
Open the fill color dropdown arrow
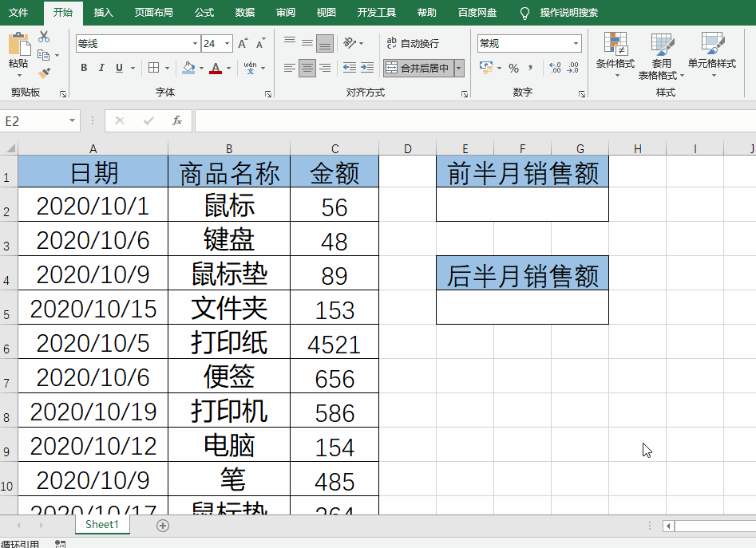(x=201, y=68)
